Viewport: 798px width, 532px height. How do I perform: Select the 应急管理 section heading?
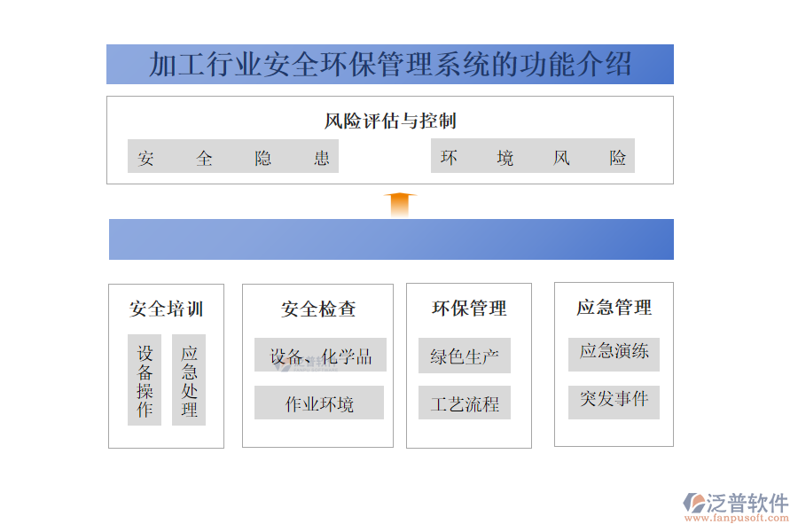coord(614,308)
